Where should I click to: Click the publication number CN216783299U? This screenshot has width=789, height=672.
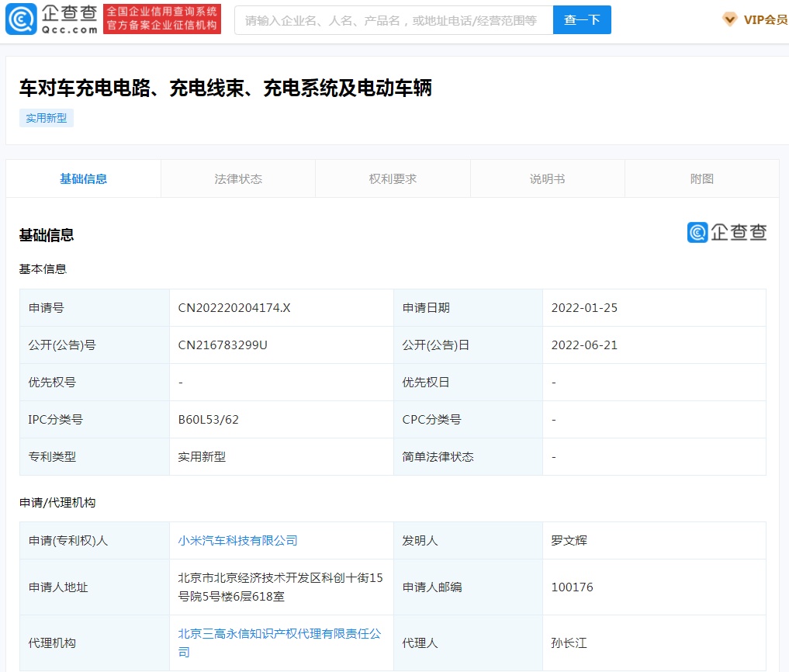(223, 345)
